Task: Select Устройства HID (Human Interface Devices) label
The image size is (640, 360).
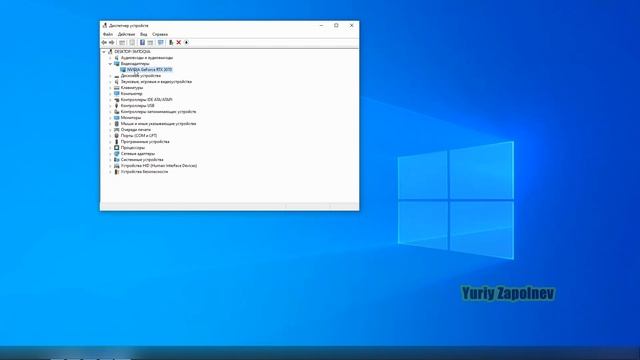Action: pyautogui.click(x=159, y=166)
